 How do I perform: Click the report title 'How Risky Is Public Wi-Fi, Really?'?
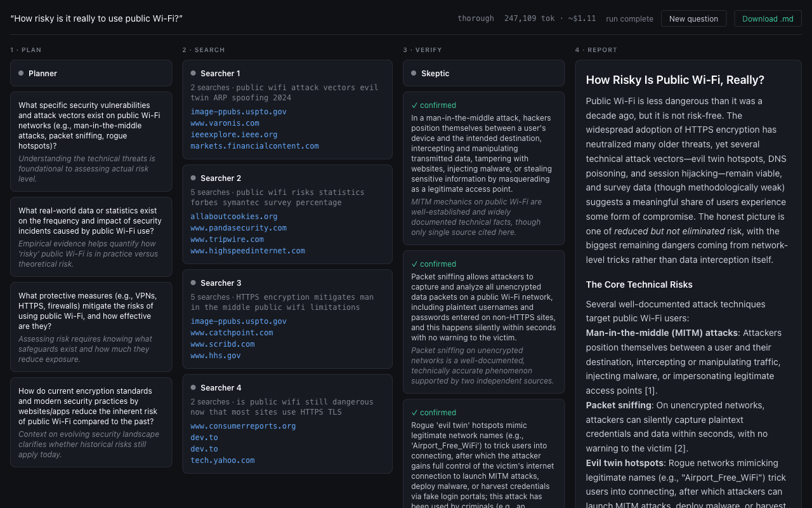675,80
